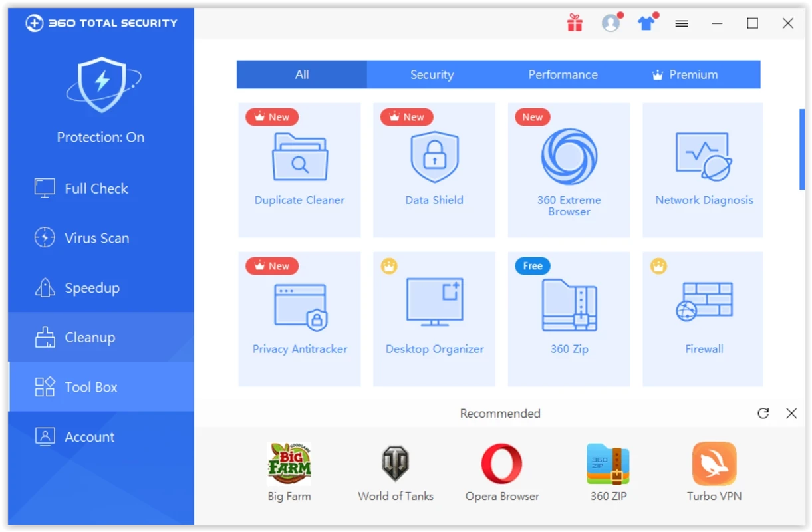Click the Recommended heading text

pos(500,413)
